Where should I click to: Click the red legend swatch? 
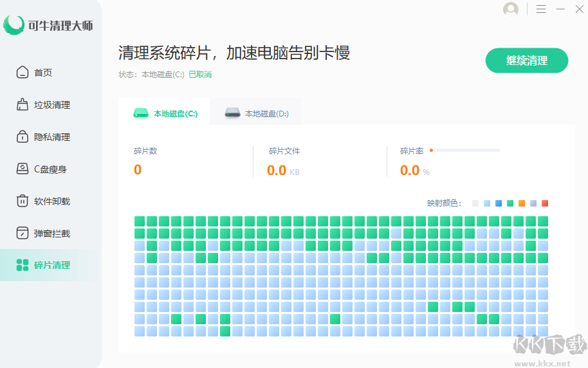(x=545, y=203)
